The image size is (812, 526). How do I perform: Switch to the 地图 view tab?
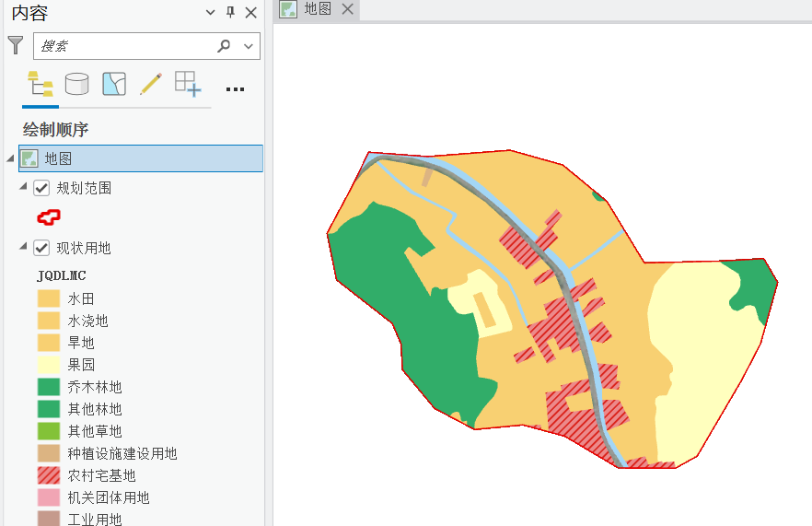(318, 9)
